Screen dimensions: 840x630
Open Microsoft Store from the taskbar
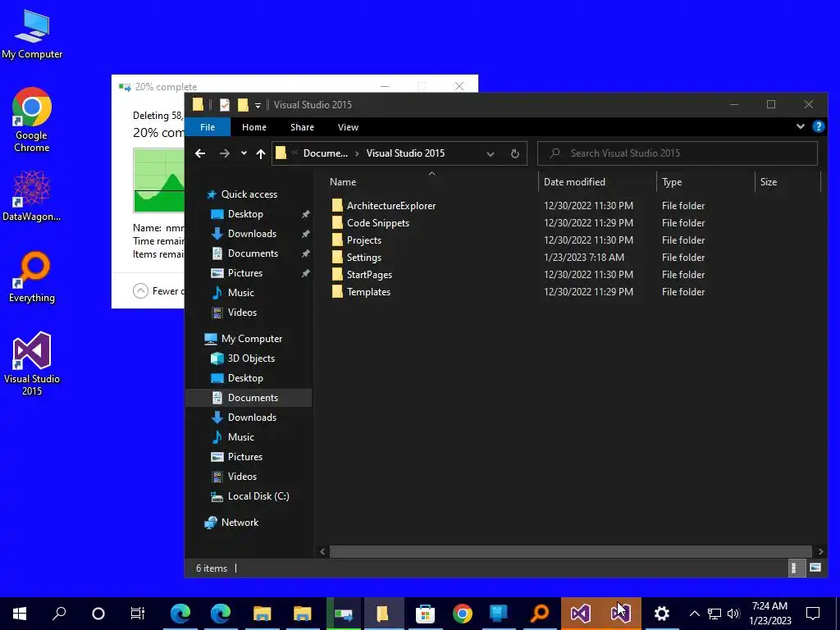pos(425,614)
